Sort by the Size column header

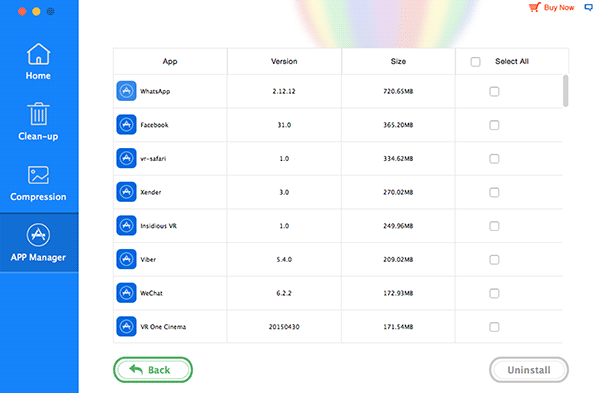tap(398, 61)
